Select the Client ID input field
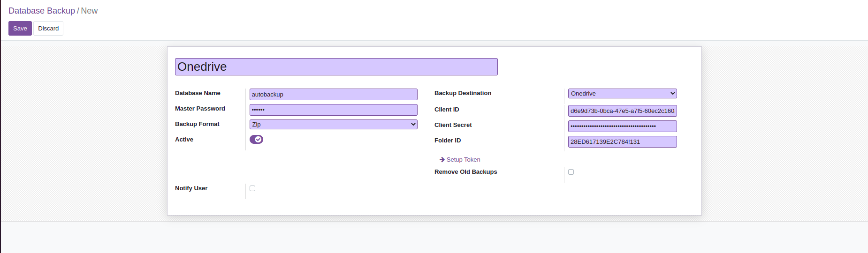Image resolution: width=868 pixels, height=253 pixels. [622, 111]
